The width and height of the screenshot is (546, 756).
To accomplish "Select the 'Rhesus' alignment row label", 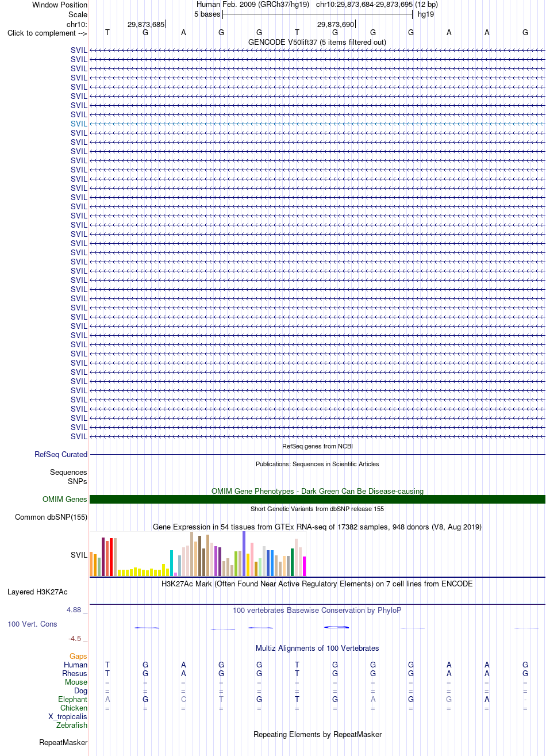I will [75, 673].
